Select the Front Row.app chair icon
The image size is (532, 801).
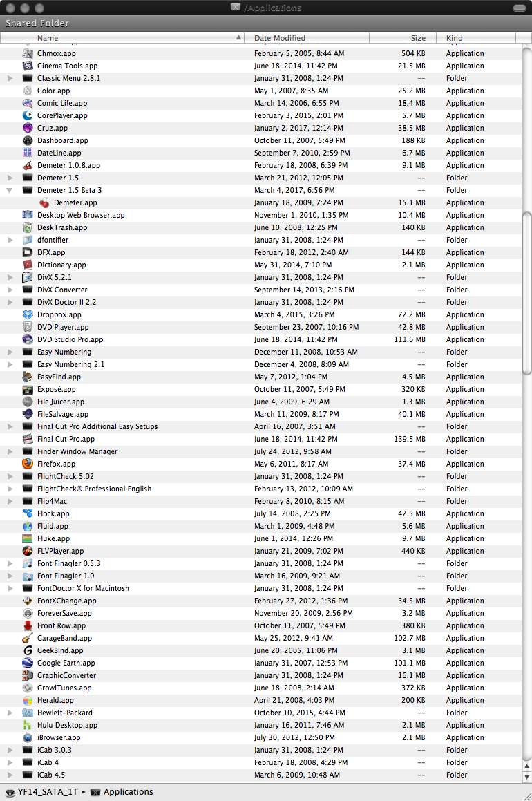pyautogui.click(x=28, y=625)
